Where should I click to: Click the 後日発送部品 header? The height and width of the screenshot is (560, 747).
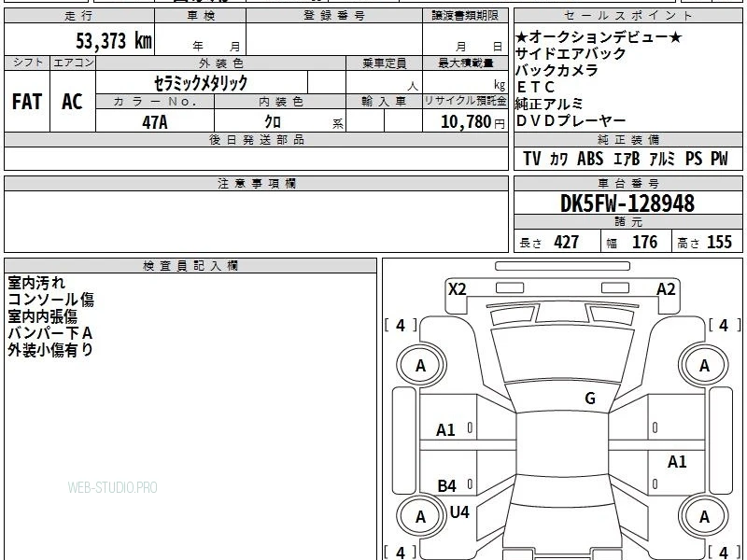coord(256,139)
